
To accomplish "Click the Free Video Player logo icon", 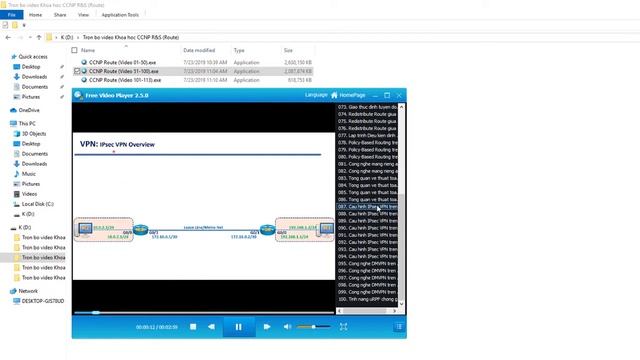I will click(78, 95).
